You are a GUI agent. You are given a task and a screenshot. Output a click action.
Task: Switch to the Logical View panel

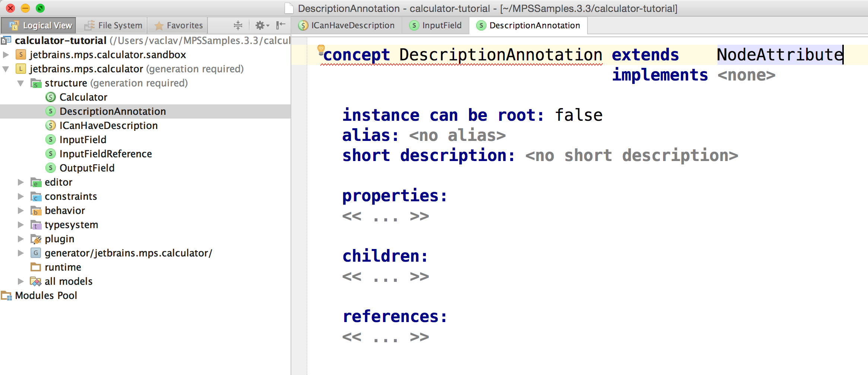[x=38, y=25]
